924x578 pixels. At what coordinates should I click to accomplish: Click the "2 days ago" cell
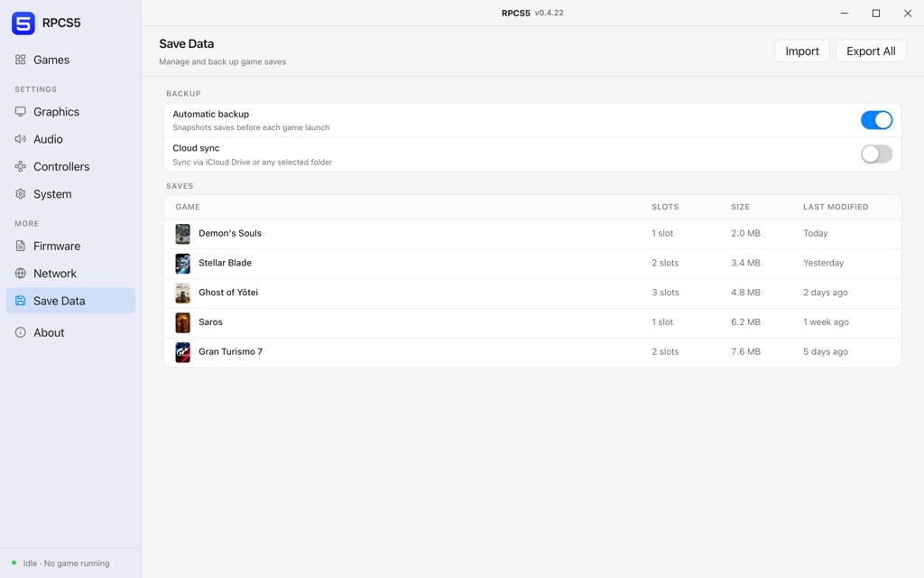tap(826, 292)
